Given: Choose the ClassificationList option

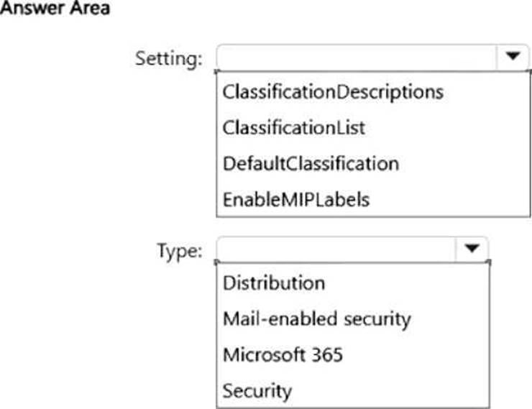Looking at the screenshot, I should tap(294, 128).
